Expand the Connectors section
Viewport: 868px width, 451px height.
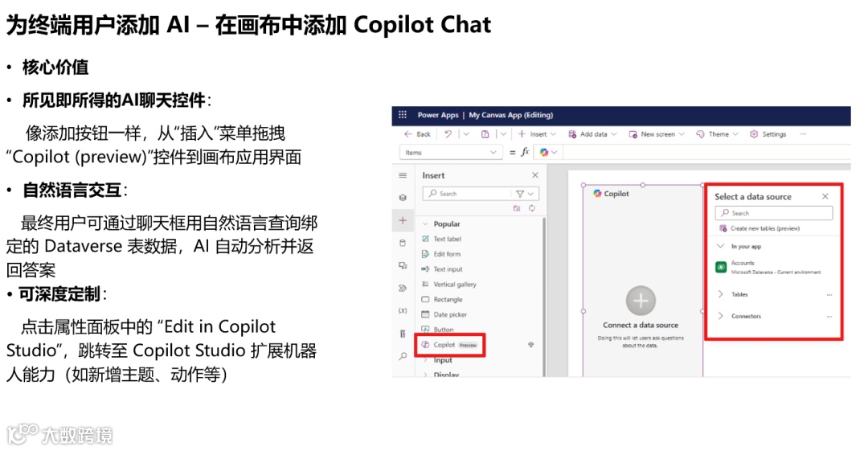(720, 316)
